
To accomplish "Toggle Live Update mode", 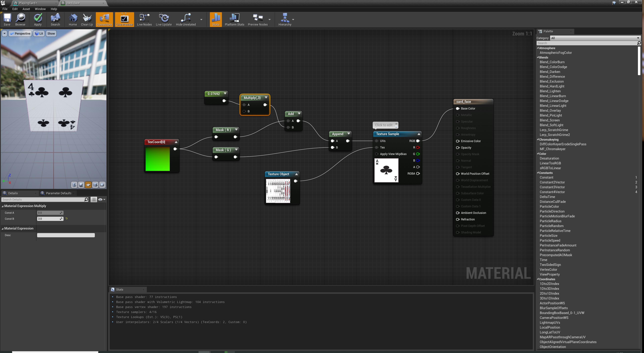I will [x=164, y=19].
